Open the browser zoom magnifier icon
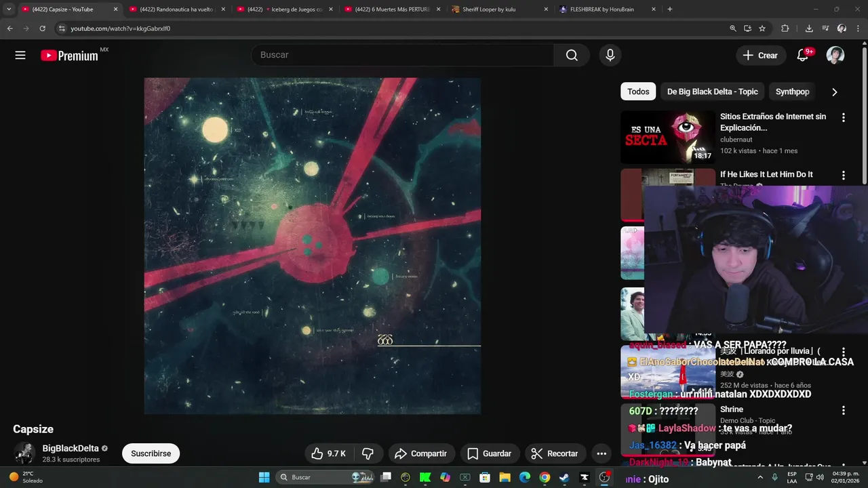 click(x=732, y=28)
